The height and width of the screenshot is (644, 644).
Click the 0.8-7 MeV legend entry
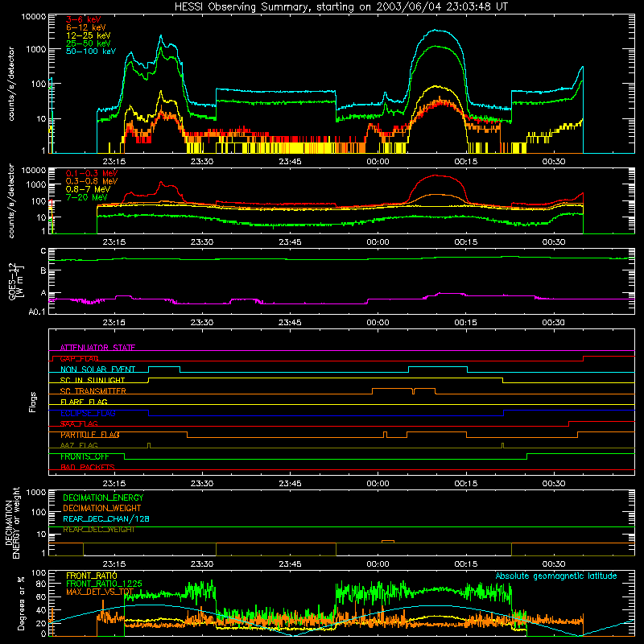click(x=88, y=189)
